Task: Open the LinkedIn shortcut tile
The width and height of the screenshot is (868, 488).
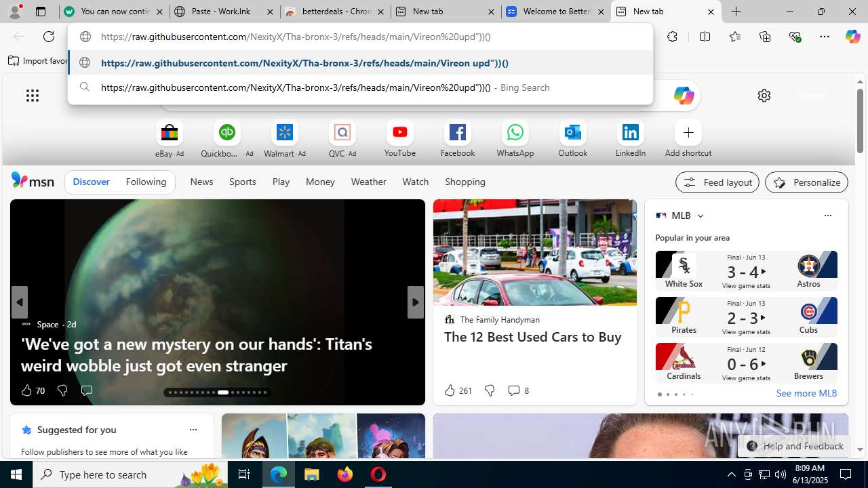Action: click(x=631, y=140)
